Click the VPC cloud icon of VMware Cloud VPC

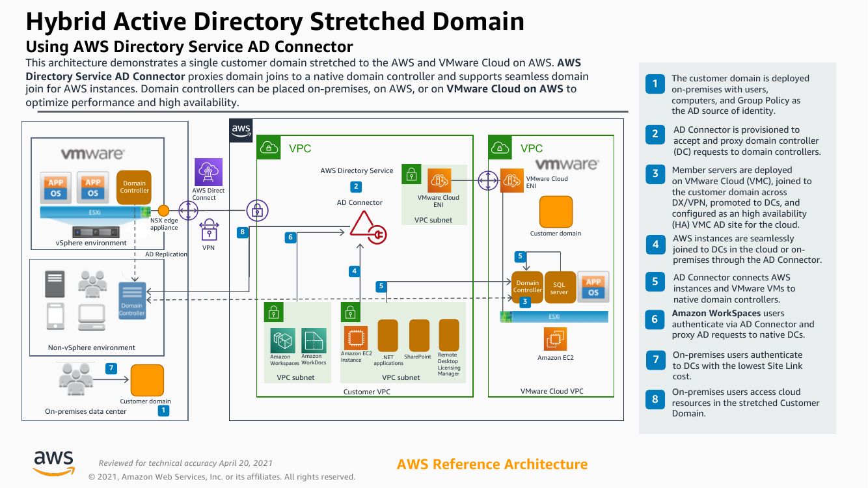coord(501,148)
